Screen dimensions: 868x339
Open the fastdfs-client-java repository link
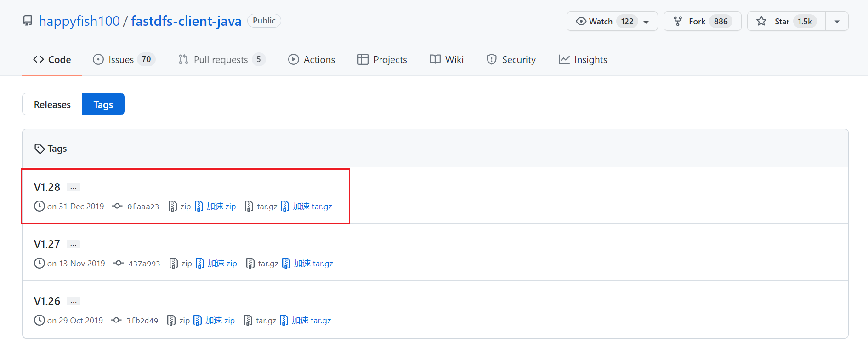pyautogui.click(x=186, y=21)
